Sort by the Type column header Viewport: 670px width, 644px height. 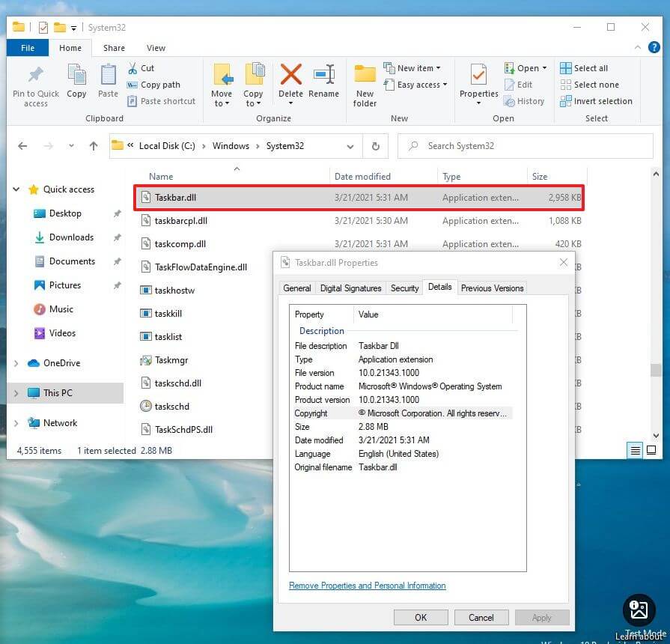pos(451,177)
